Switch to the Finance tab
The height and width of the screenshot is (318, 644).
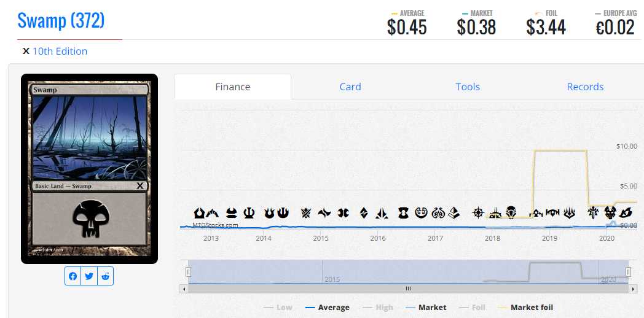pos(232,87)
